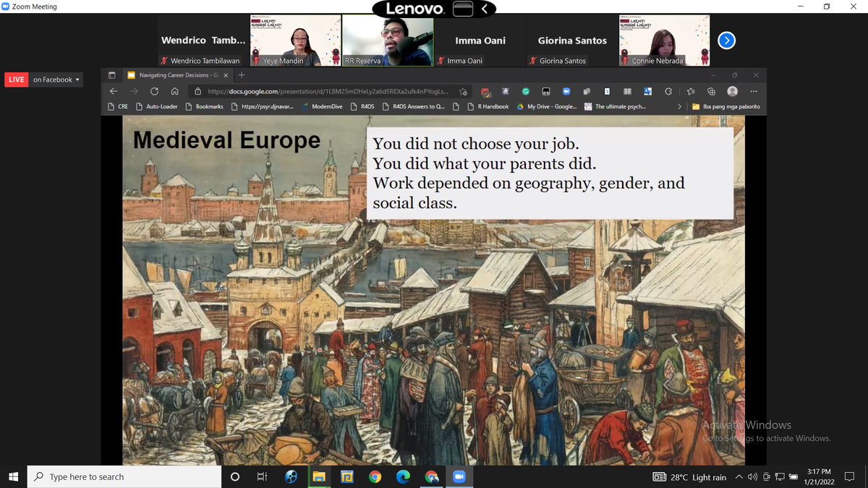
Task: Open the Zoom extension icon in Edge
Action: pos(566,92)
